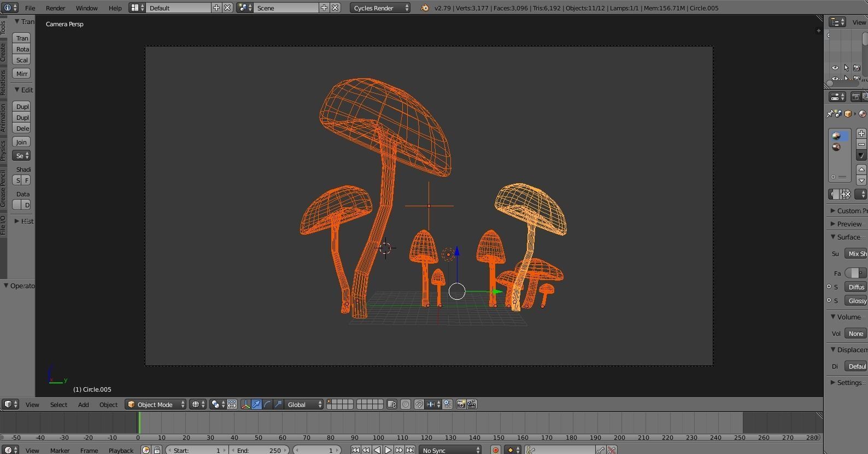Open Object menu in 3D viewport header
Screen dimensions: 868x454
coord(108,405)
